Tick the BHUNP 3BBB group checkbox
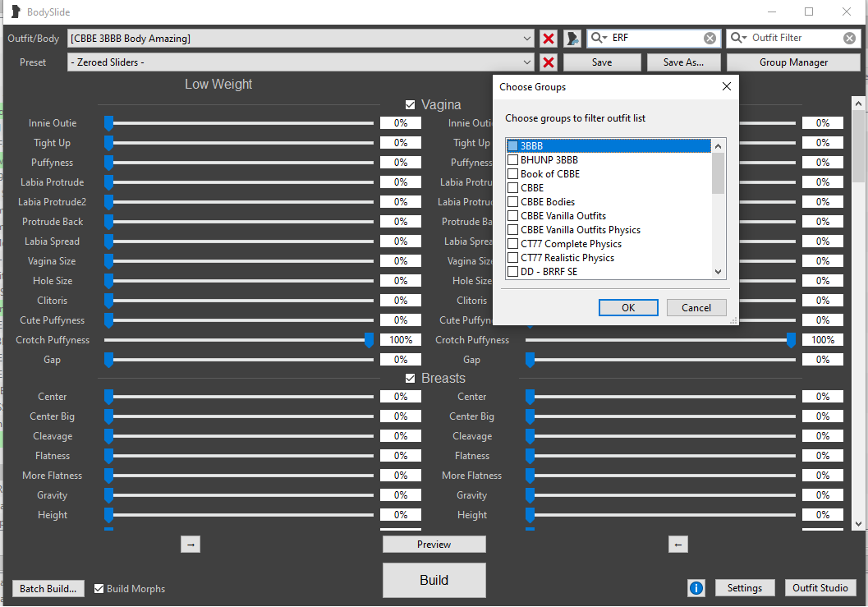 coord(512,159)
